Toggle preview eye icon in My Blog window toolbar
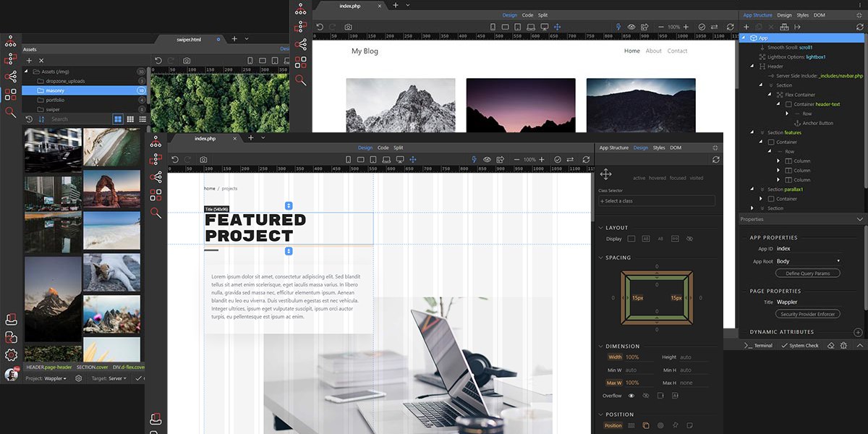Screen dimensions: 868x434 (631, 27)
